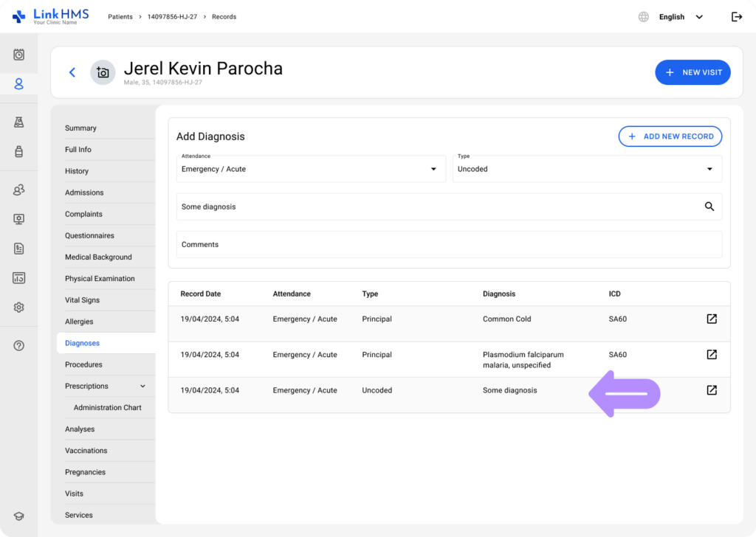Open the billing calculator icon
The image size is (756, 537).
(x=18, y=278)
